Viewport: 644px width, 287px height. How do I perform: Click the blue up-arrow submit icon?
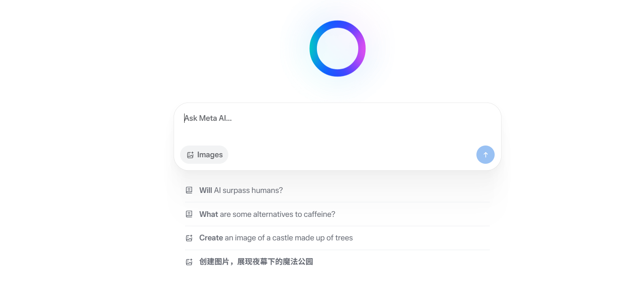coord(485,154)
